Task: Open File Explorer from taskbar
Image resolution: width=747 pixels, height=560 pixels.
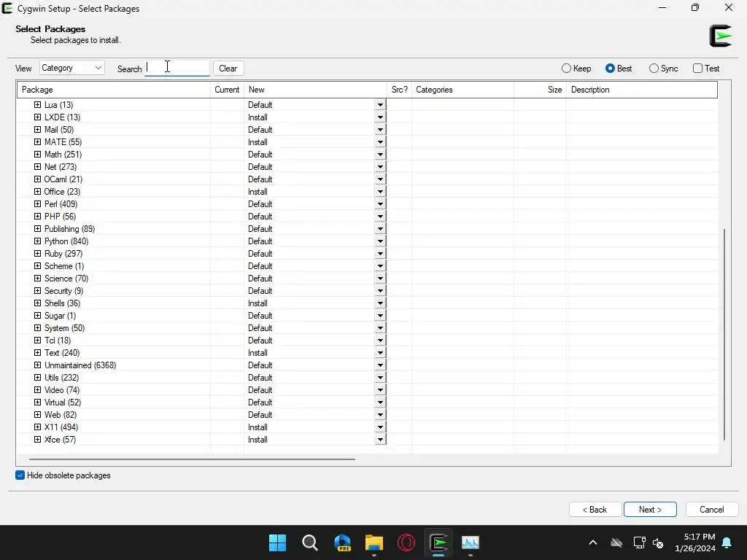Action: click(374, 542)
